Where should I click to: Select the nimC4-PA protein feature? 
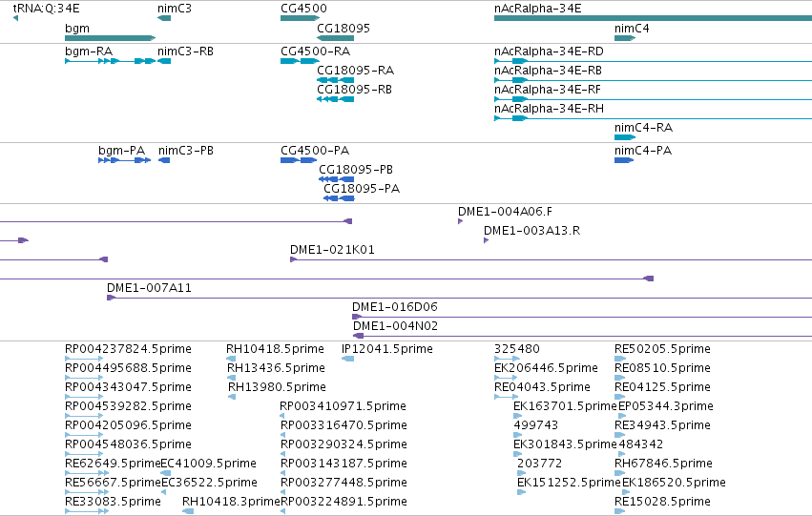pos(624,160)
